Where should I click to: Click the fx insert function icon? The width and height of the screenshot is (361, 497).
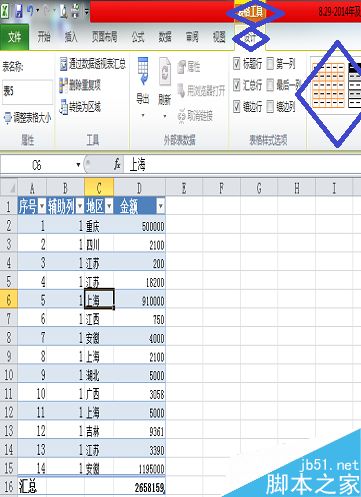point(117,164)
